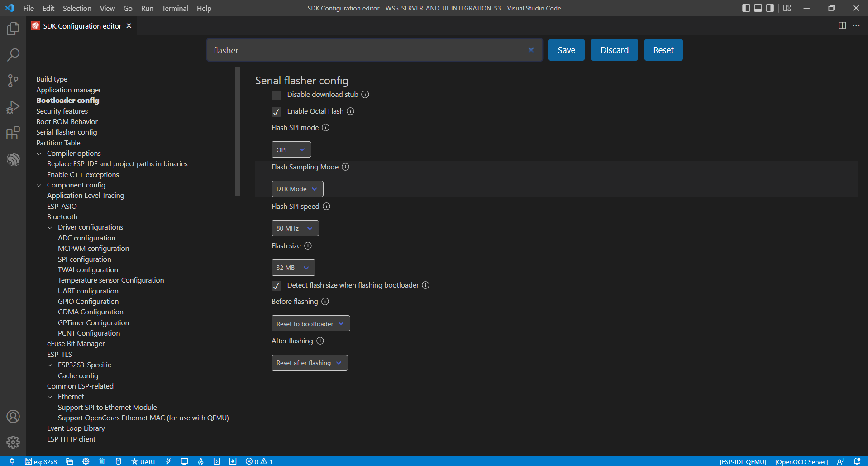
Task: Open the View menu
Action: click(x=107, y=8)
